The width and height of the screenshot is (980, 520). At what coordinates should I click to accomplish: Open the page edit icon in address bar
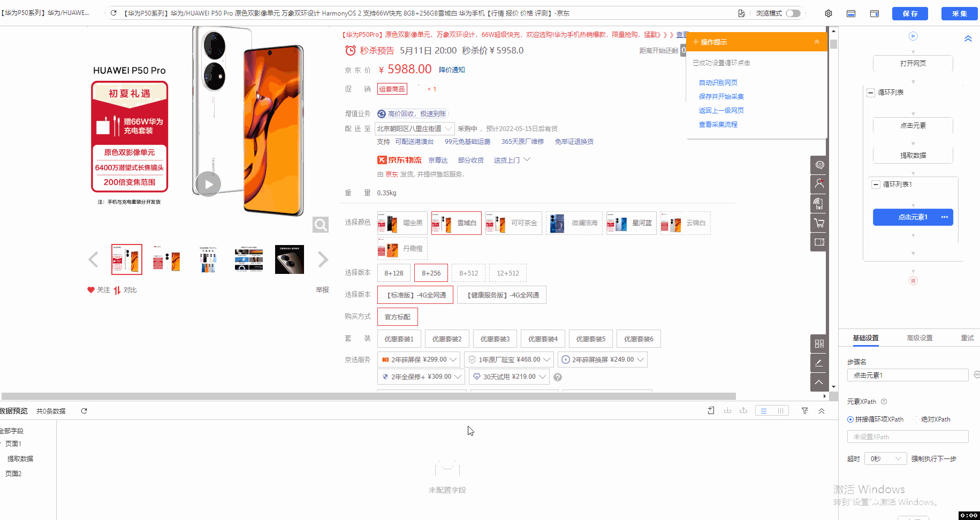pos(741,13)
